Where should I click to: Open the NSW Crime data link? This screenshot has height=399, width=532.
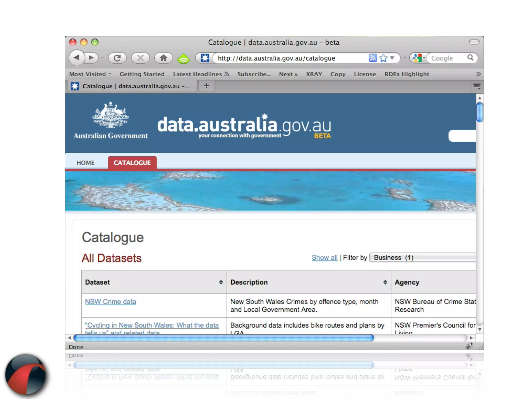click(111, 302)
